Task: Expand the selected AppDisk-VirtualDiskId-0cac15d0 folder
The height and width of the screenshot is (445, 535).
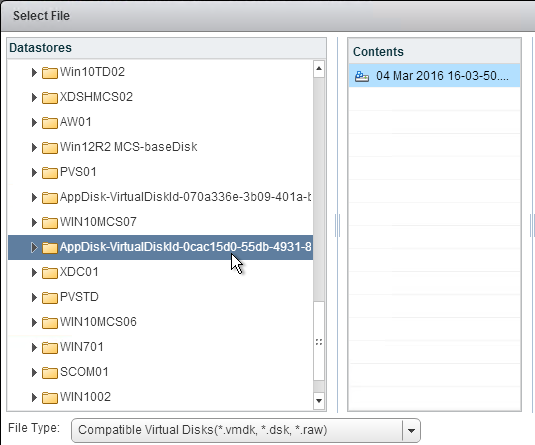Action: 34,247
